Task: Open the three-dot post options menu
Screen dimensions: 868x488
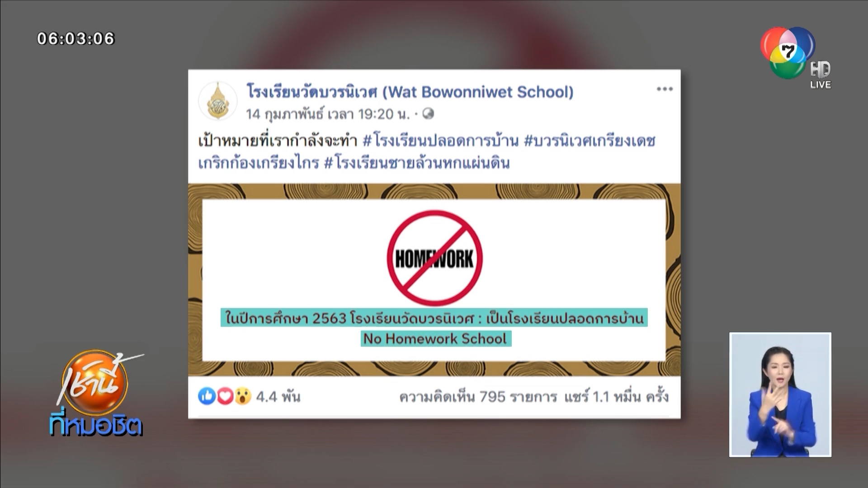Action: coord(664,89)
